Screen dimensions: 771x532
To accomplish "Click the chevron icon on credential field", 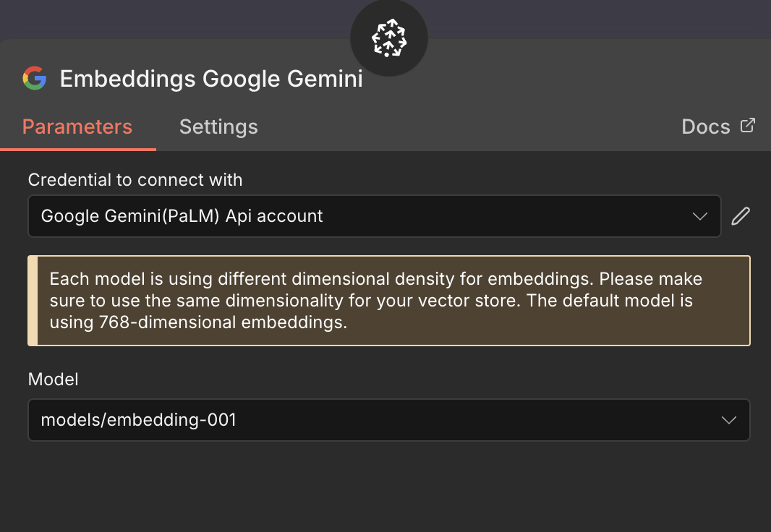I will point(699,215).
